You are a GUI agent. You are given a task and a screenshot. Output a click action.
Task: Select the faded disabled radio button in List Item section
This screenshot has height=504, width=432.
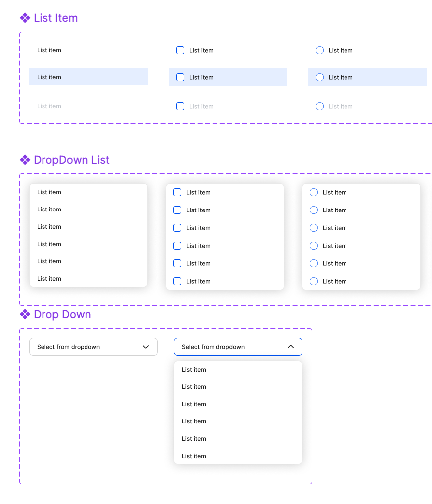pos(320,106)
